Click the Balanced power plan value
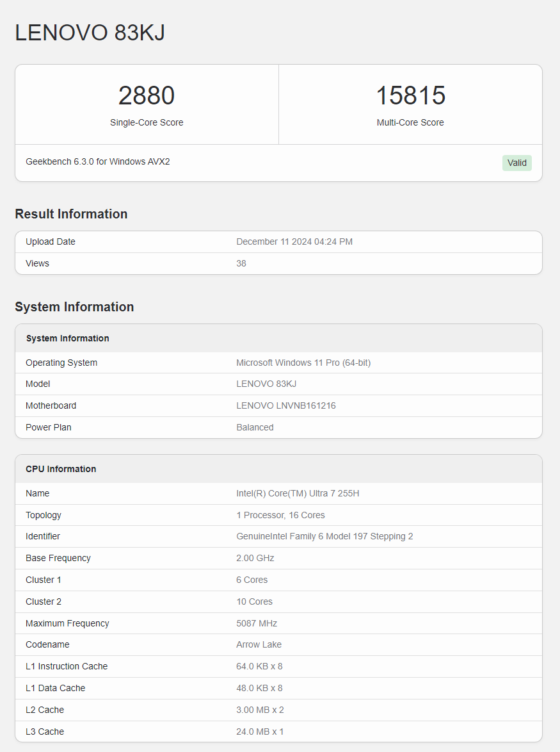This screenshot has width=560, height=752. pyautogui.click(x=255, y=427)
